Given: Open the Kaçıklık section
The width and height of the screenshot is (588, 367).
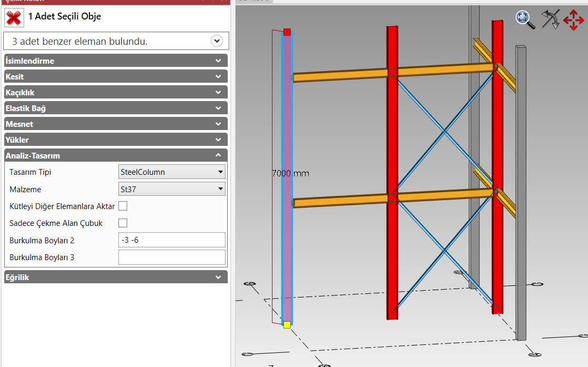Looking at the screenshot, I should 116,93.
